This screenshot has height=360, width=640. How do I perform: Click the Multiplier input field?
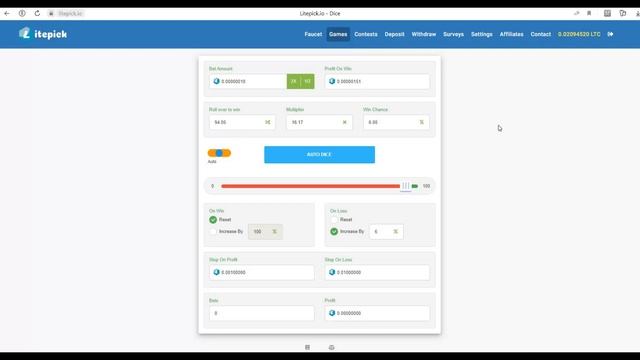pyautogui.click(x=319, y=122)
